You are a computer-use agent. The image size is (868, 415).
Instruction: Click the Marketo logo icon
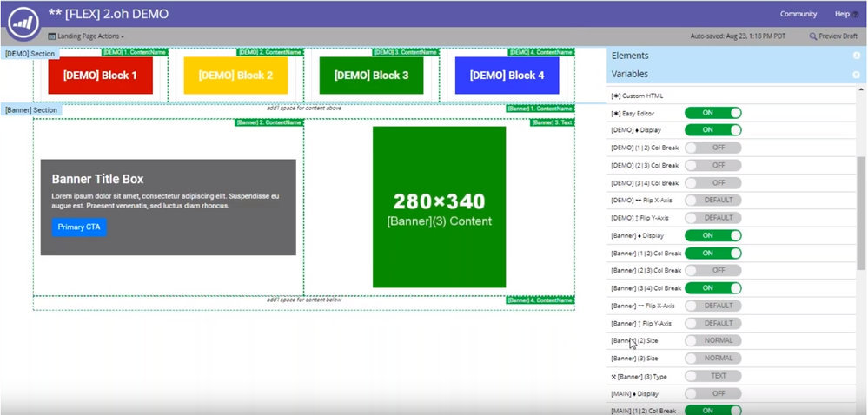point(23,23)
